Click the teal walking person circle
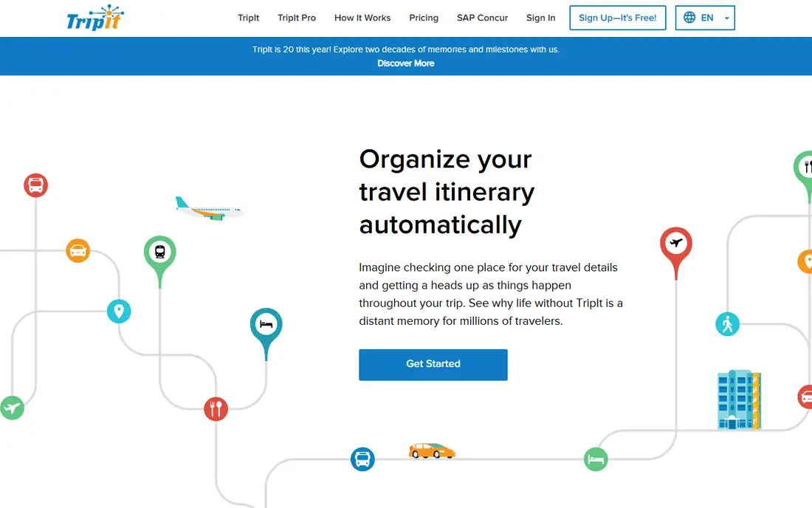The height and width of the screenshot is (508, 812). click(x=727, y=324)
